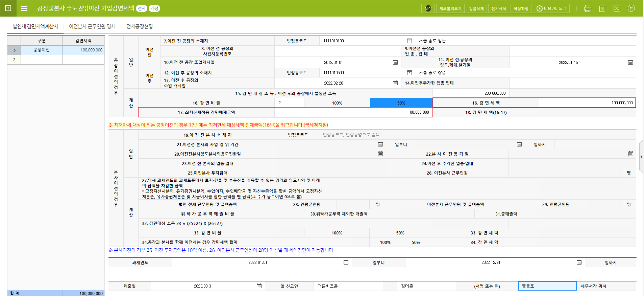
Task: Open calendar for 20.이전전본사양도본사외용도전환일
Action: pos(380,154)
